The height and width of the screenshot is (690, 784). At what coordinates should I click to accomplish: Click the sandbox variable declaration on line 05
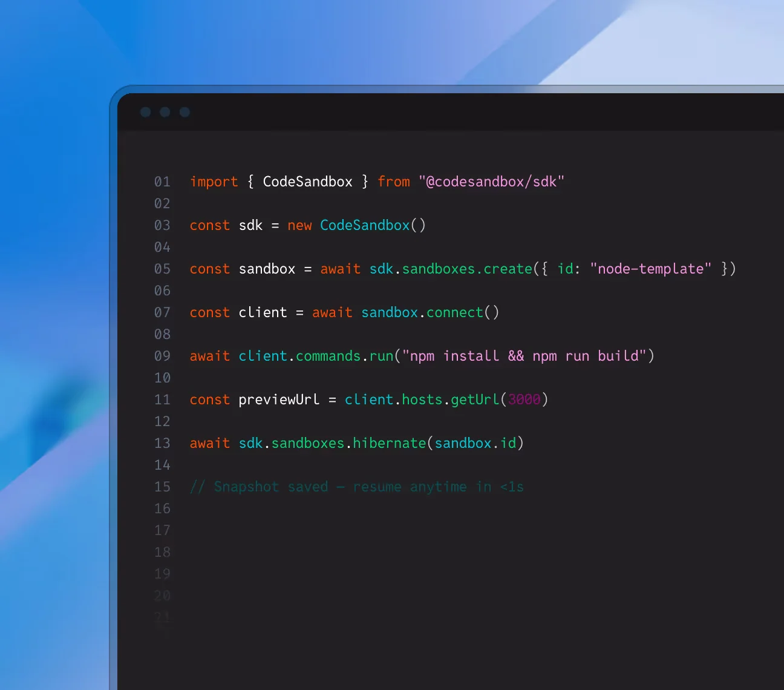click(267, 269)
